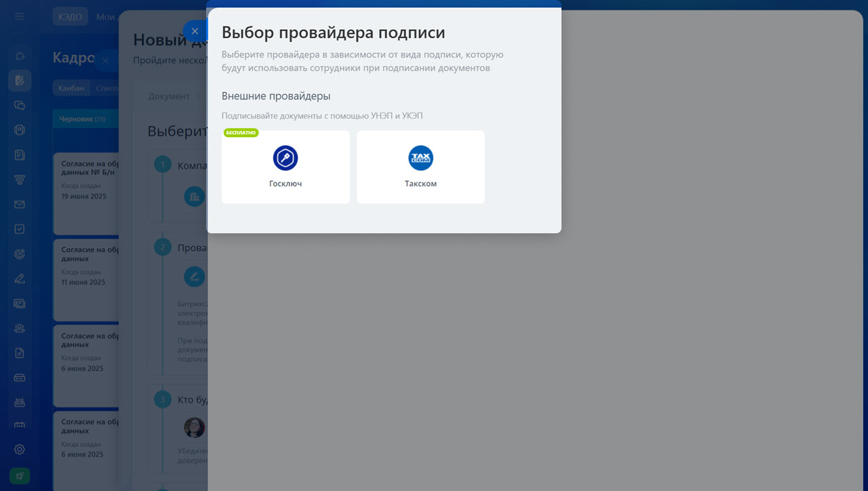The image size is (868, 491).
Task: Switch to the Канбан view tab
Action: 71,88
